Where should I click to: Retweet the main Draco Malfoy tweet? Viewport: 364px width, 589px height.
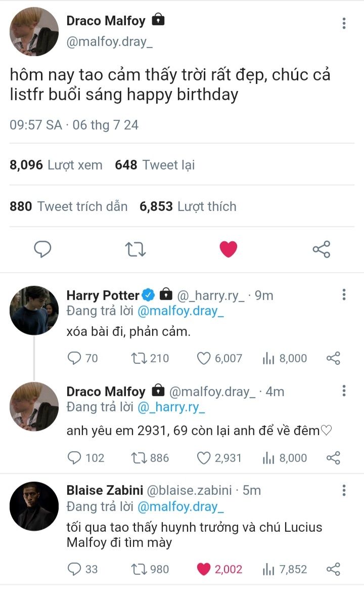click(x=135, y=249)
